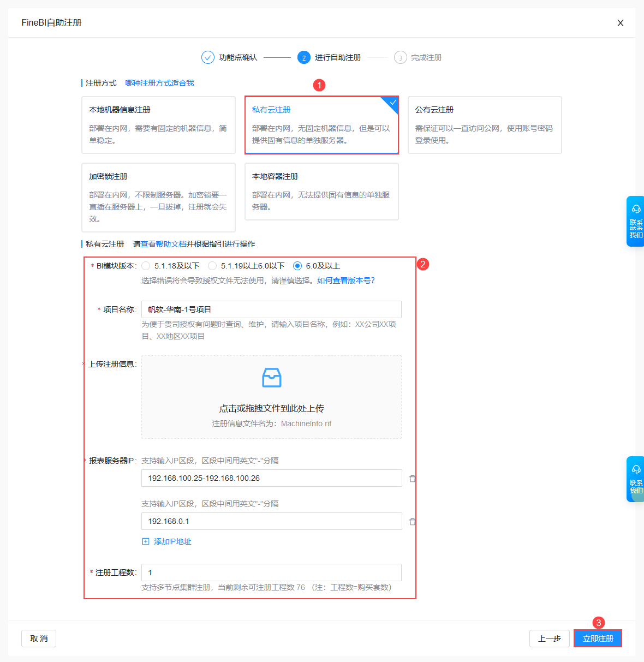Submit with 立即注册 button
The image size is (644, 662).
point(598,639)
